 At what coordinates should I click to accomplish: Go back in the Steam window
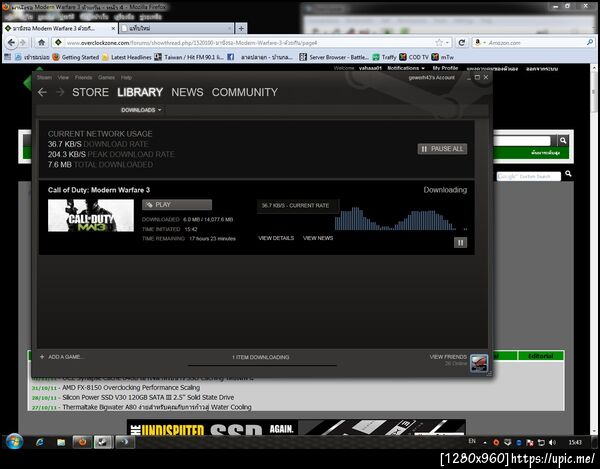[42, 92]
